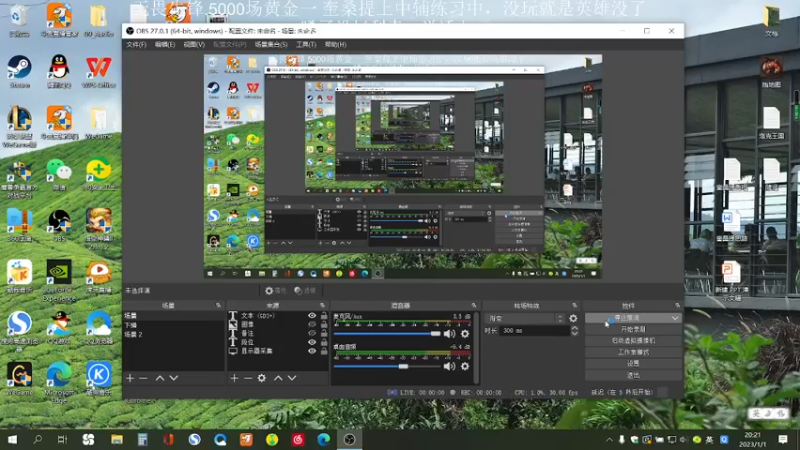Open the 工具(T) menu
800x450 pixels.
pyautogui.click(x=306, y=45)
